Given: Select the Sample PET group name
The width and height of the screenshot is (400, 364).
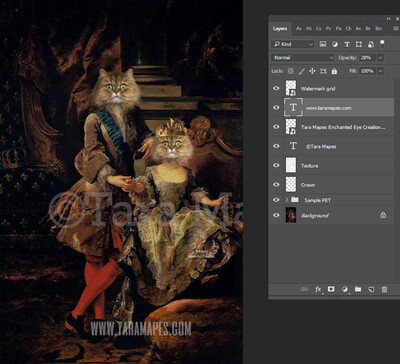Looking at the screenshot, I should tap(317, 200).
